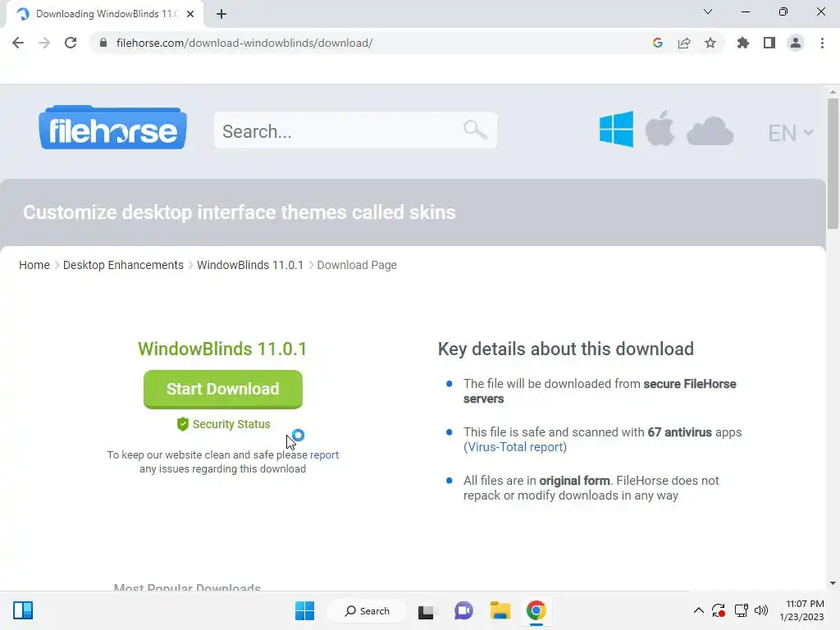The width and height of the screenshot is (840, 630).
Task: Click the volume speaker icon
Action: [761, 610]
